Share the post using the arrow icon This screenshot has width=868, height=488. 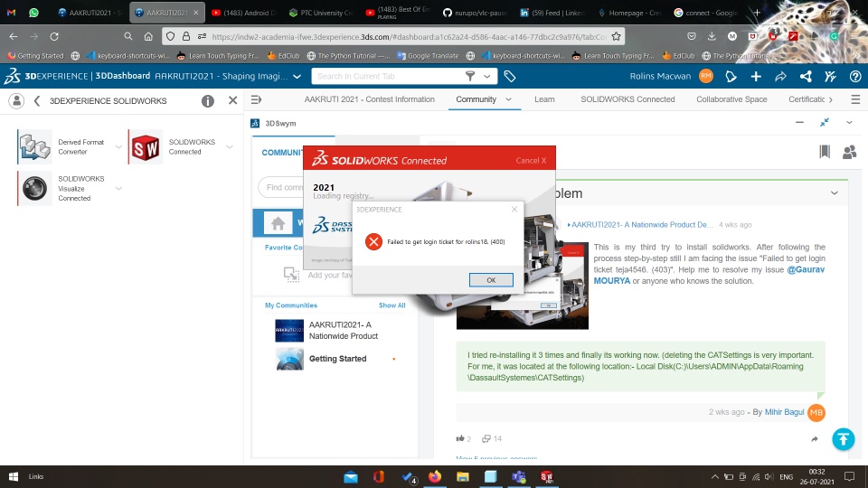815,439
